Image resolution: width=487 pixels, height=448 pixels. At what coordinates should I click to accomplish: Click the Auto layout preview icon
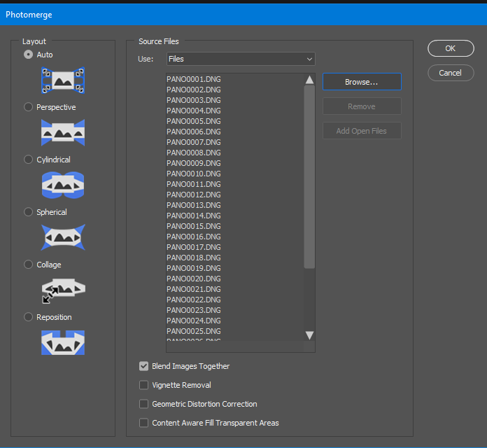(x=63, y=80)
